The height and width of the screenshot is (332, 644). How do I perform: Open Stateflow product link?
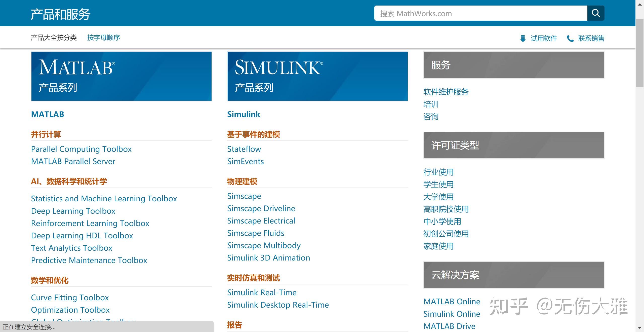[244, 149]
